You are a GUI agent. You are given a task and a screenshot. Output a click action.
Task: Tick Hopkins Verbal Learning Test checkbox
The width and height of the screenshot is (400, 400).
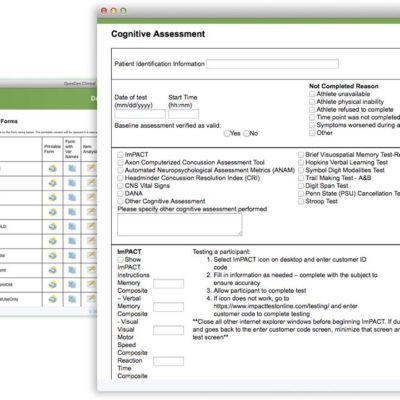point(301,162)
